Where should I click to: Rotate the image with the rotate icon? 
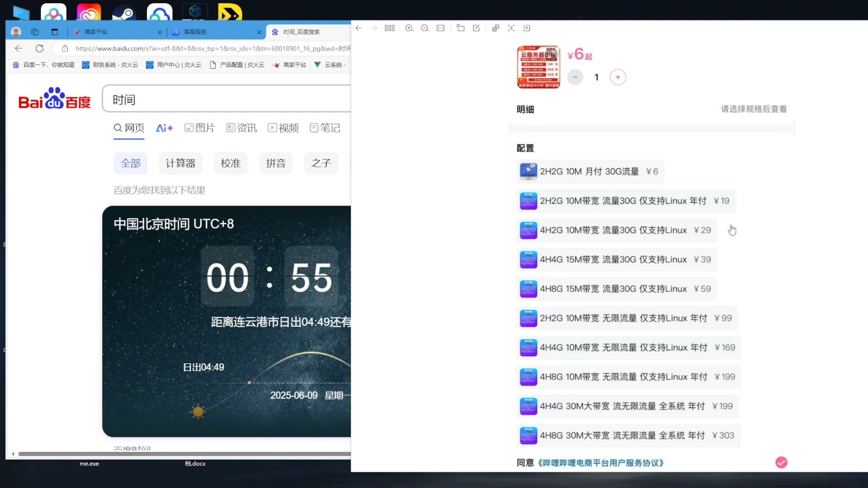461,28
